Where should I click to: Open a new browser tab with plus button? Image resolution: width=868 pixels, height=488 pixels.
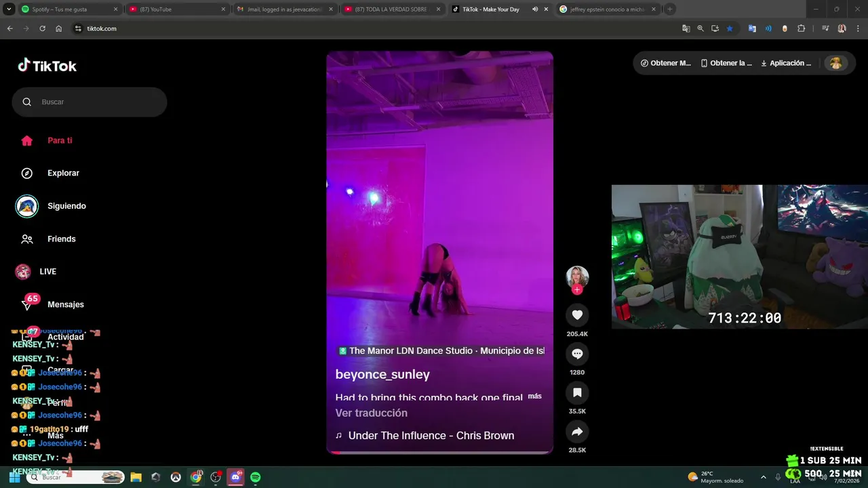(670, 9)
